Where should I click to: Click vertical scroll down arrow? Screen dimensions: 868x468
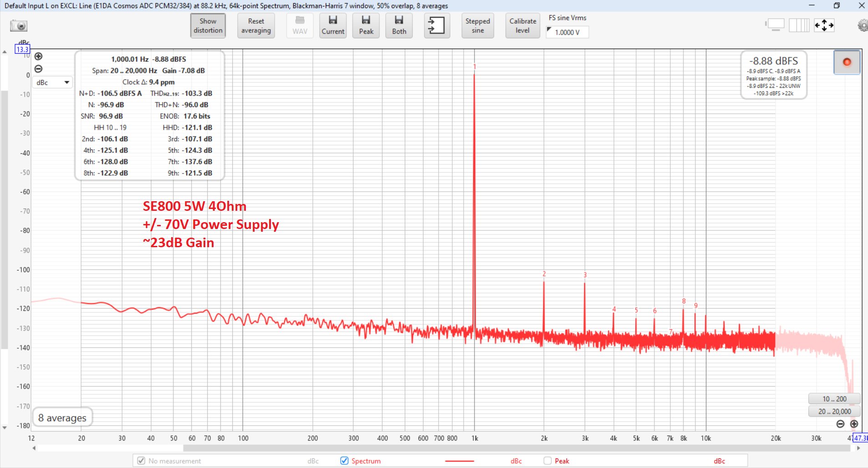[5, 427]
